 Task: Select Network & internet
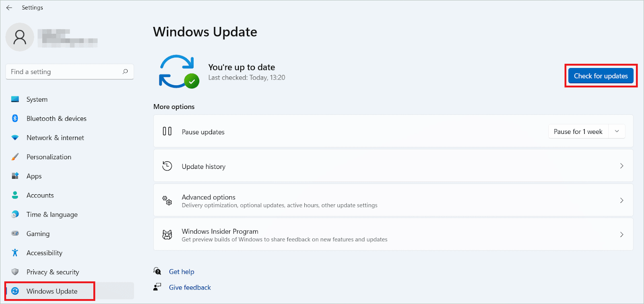(70, 138)
